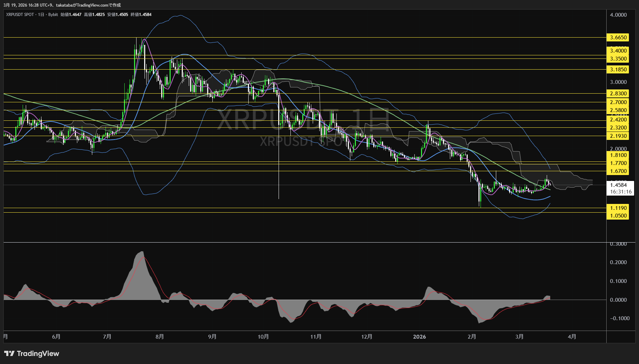Click the current price 1.4584 label
This screenshot has width=639, height=364.
click(x=618, y=185)
